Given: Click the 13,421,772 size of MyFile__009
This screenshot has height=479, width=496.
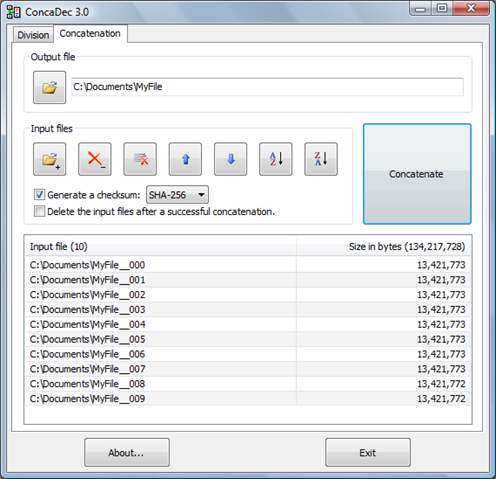Looking at the screenshot, I should (441, 399).
